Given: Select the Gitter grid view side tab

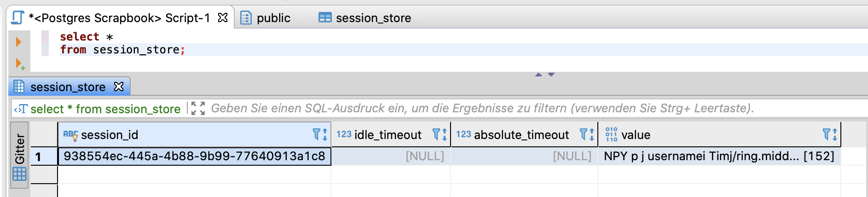Looking at the screenshot, I should (19, 156).
